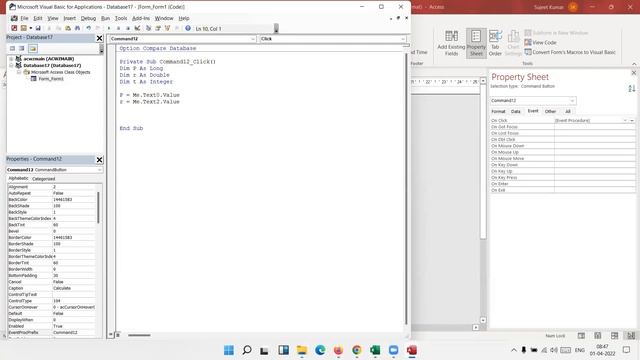This screenshot has height=360, width=640.
Task: Click the Save icon in VBA toolbar
Action: point(38,28)
